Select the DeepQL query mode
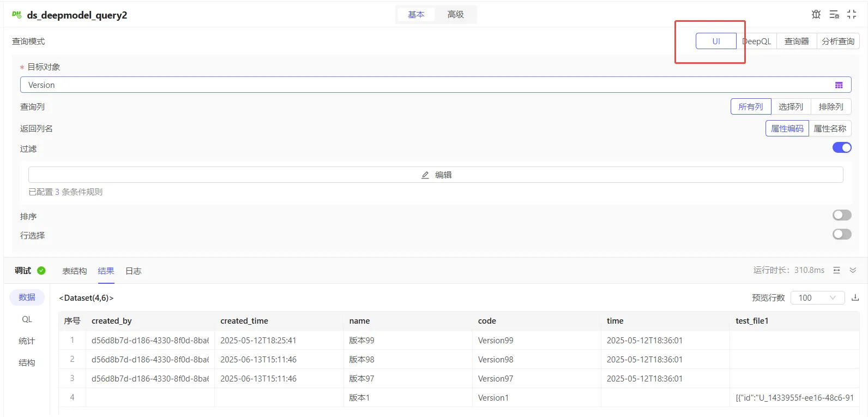This screenshot has width=868, height=417. point(757,41)
